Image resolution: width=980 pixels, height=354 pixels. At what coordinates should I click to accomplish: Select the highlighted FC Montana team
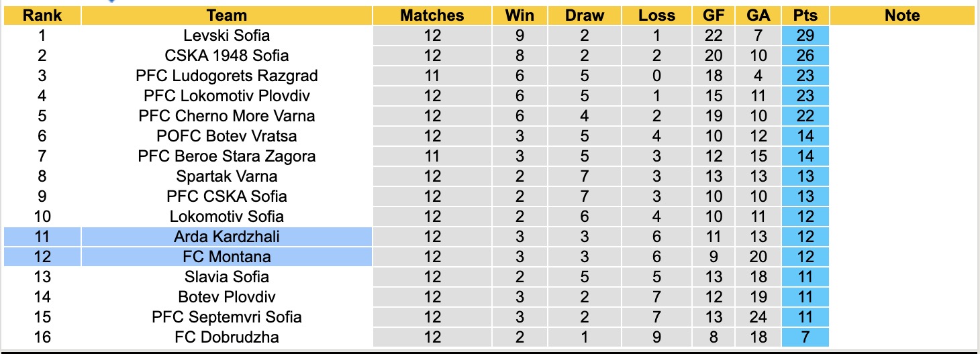click(227, 257)
